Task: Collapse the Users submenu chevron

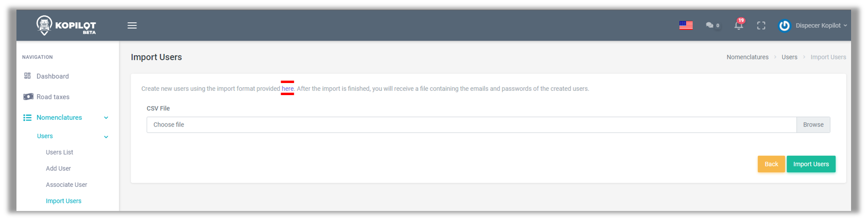Action: [106, 137]
